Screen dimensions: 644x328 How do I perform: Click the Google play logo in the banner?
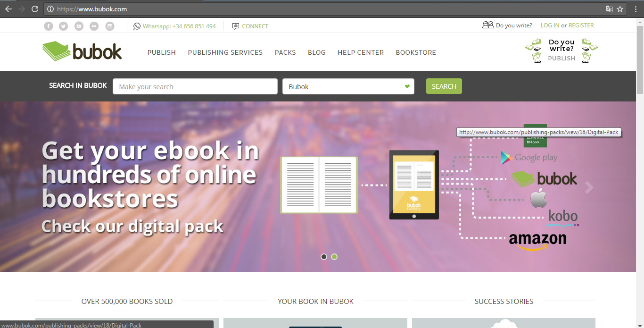click(529, 158)
